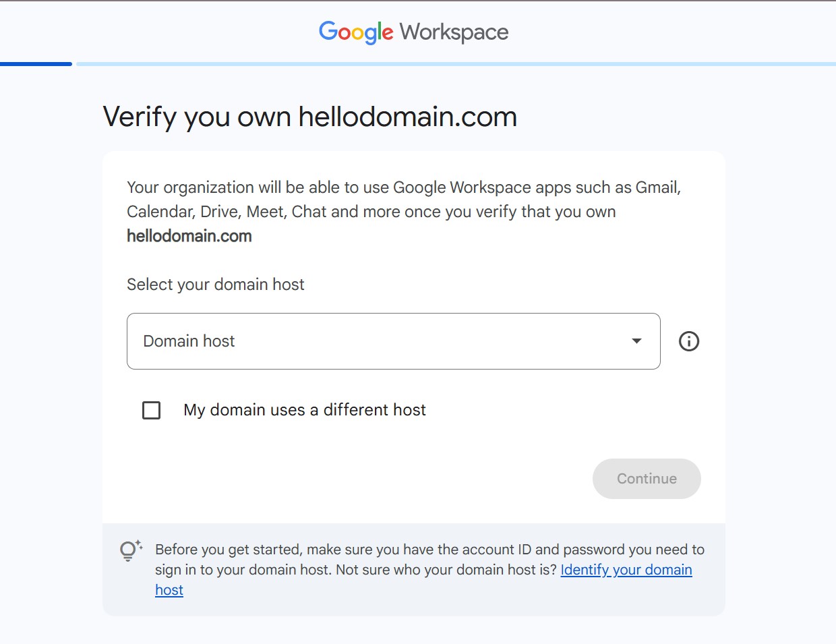836x644 pixels.
Task: Click the "Select your domain host" label
Action: (216, 285)
